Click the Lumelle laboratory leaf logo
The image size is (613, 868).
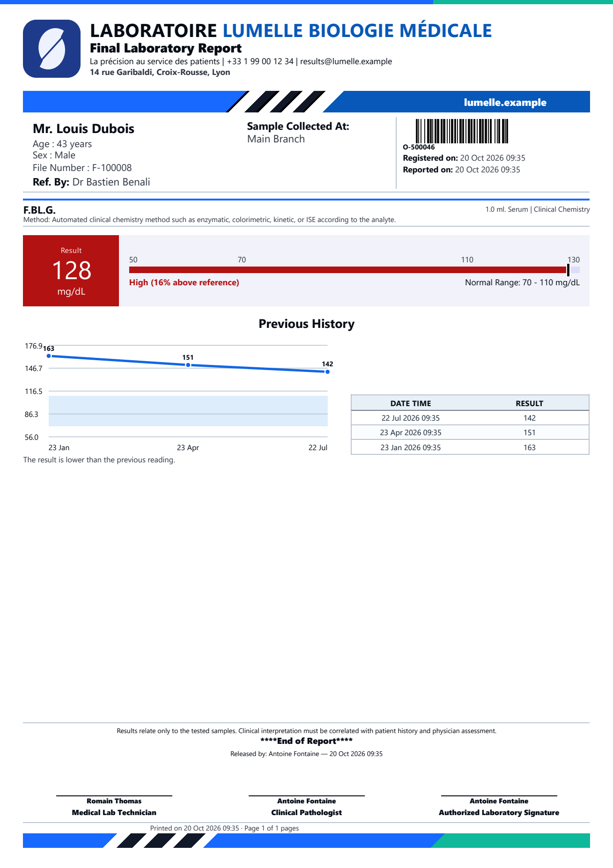pyautogui.click(x=52, y=49)
